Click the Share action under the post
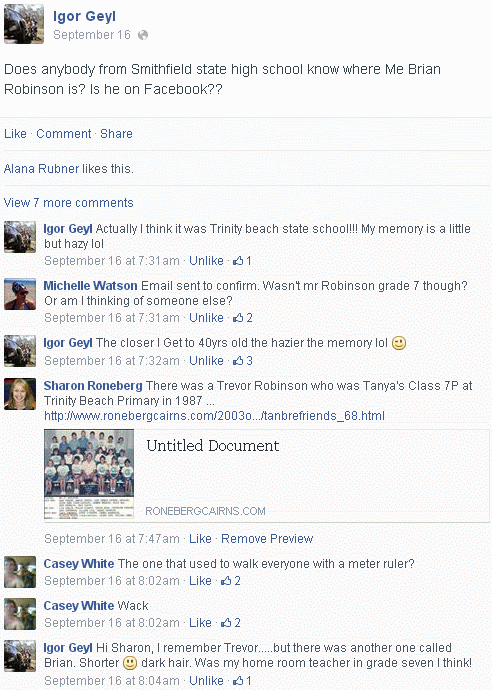This screenshot has width=492, height=690. point(116,134)
